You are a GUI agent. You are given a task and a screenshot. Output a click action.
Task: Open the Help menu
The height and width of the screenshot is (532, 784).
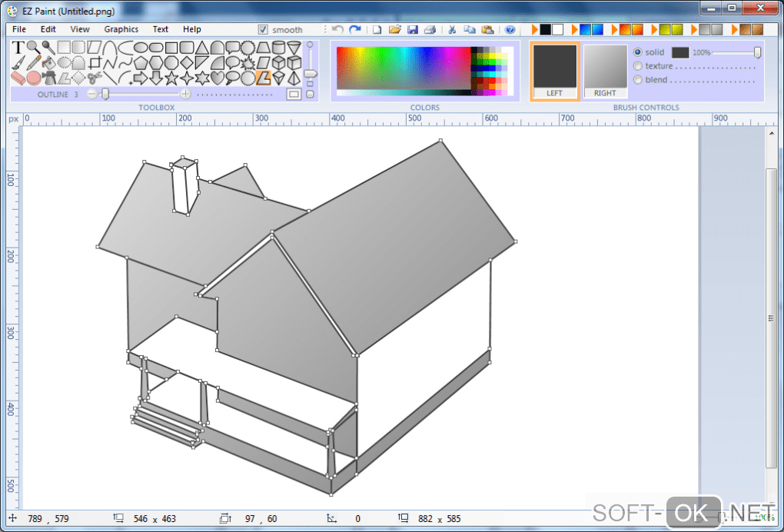[192, 29]
